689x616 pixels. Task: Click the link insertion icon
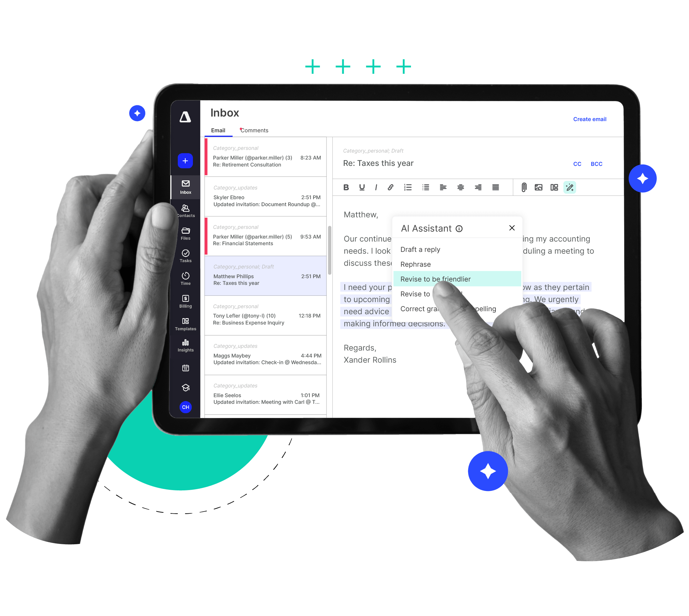(x=390, y=188)
